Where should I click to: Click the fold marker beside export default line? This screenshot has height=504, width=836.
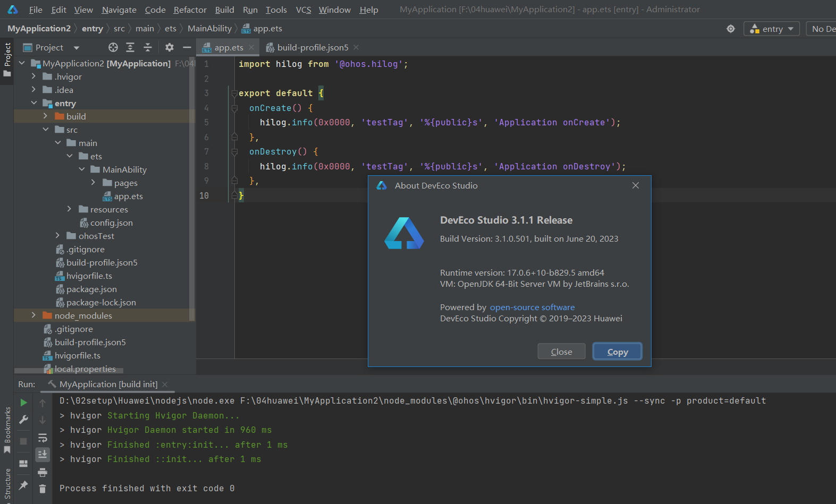coord(234,93)
